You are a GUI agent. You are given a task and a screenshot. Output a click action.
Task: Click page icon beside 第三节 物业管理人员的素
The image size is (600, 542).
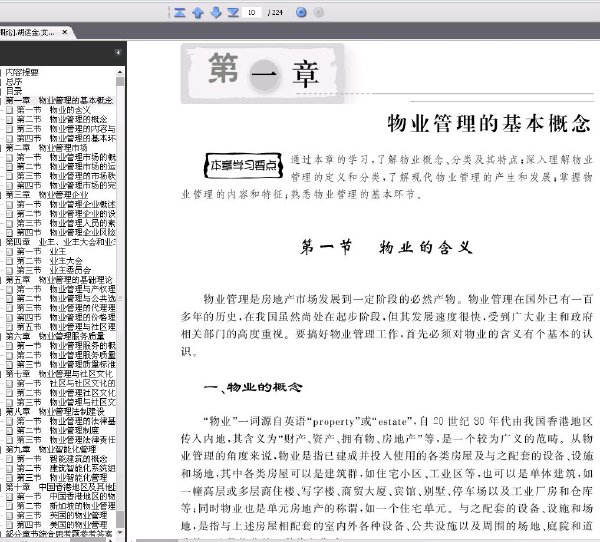(10, 223)
